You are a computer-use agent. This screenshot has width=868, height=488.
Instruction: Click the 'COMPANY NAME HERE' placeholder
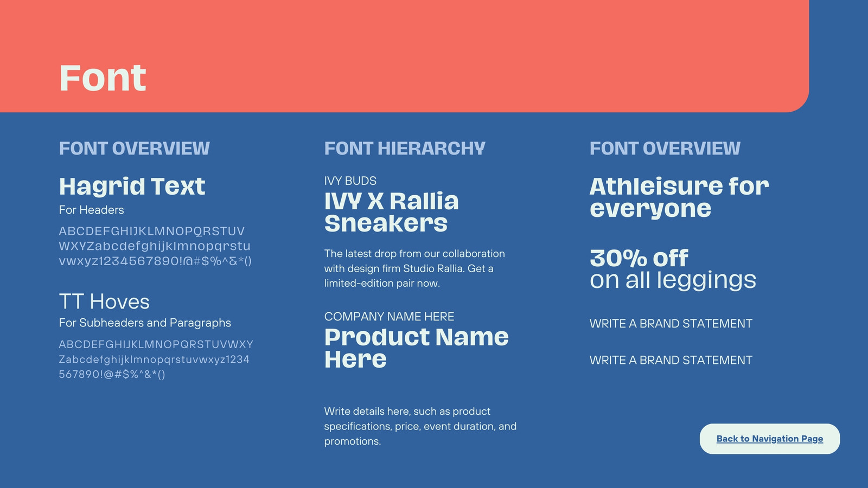(389, 317)
